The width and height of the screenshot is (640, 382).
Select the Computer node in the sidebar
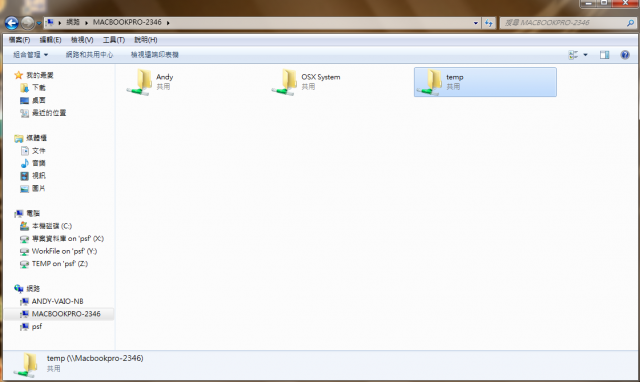coord(27,213)
